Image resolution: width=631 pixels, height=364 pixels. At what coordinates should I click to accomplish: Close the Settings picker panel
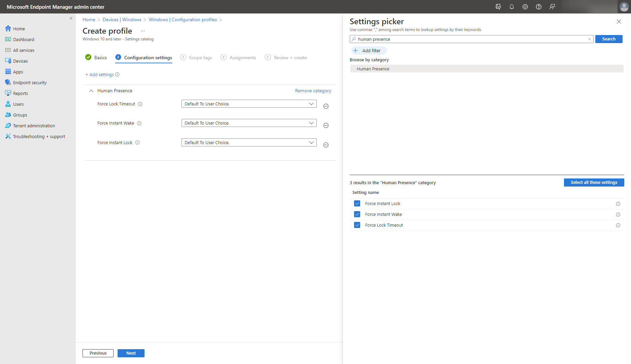pyautogui.click(x=619, y=22)
